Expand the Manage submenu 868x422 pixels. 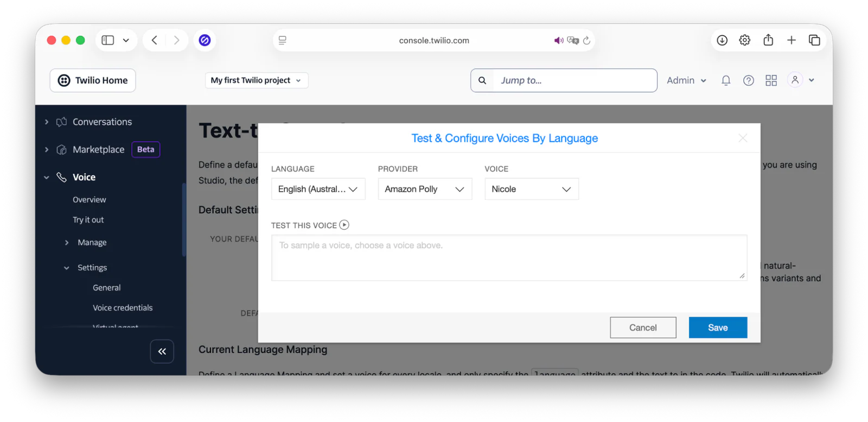tap(67, 243)
